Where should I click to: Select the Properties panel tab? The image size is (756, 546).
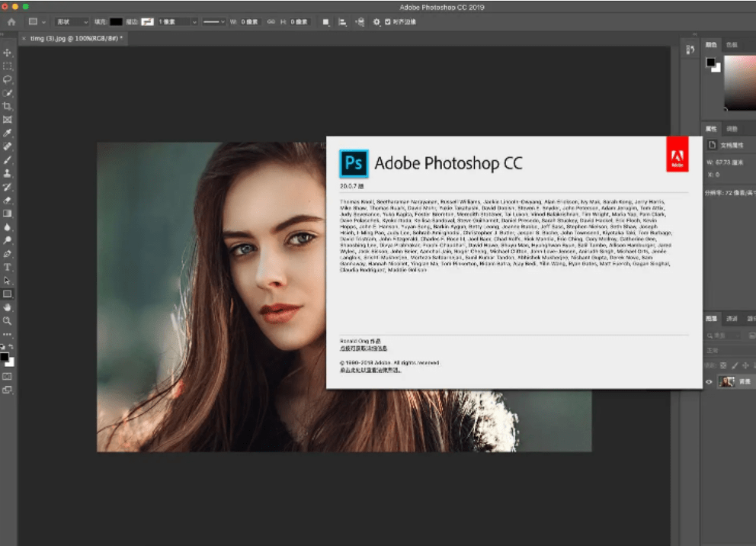tap(711, 129)
